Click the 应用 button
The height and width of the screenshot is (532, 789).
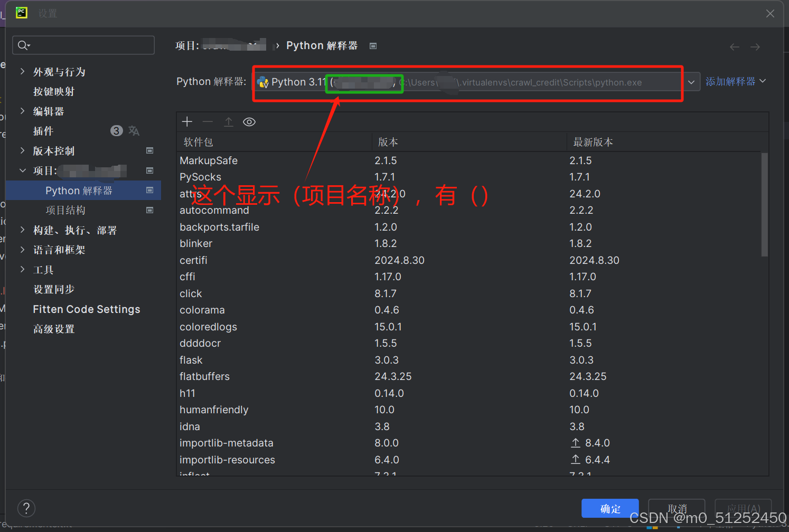pos(744,508)
